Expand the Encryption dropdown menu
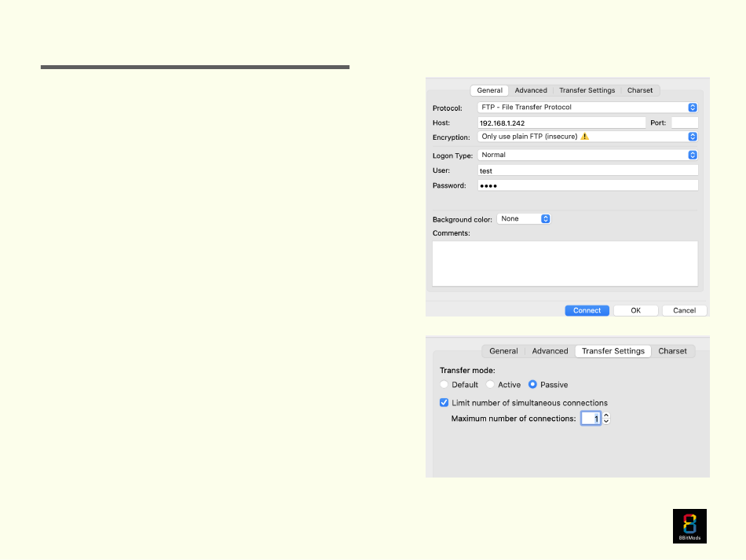The width and height of the screenshot is (746, 560). coord(587,137)
